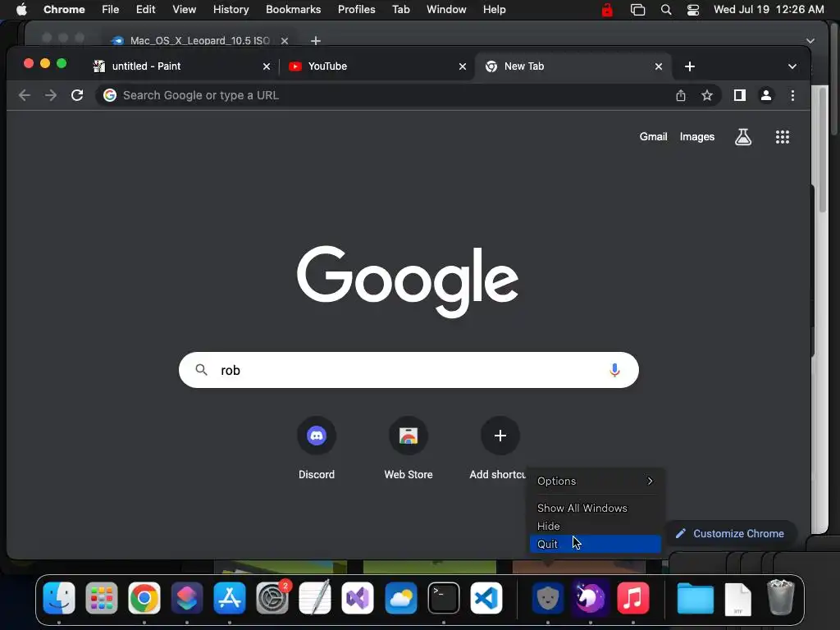Open the Apple menu
840x630 pixels.
tap(21, 10)
